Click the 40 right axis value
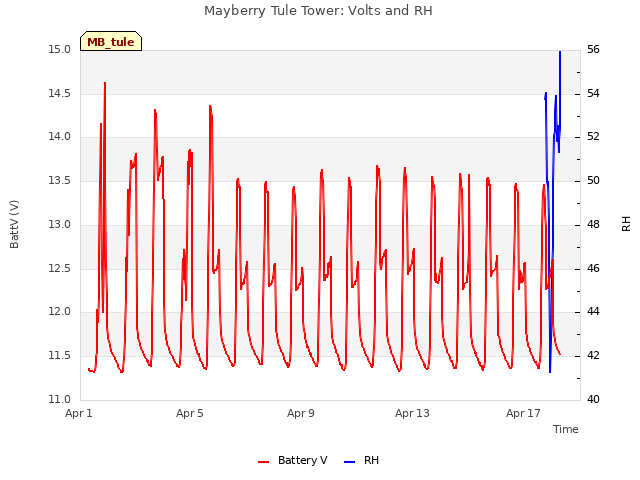 click(593, 399)
